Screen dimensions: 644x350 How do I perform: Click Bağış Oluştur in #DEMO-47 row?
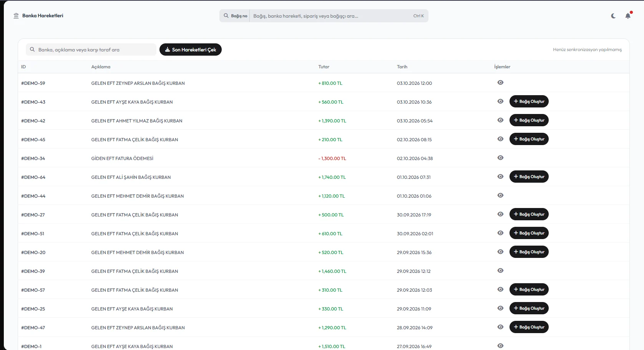529,327
